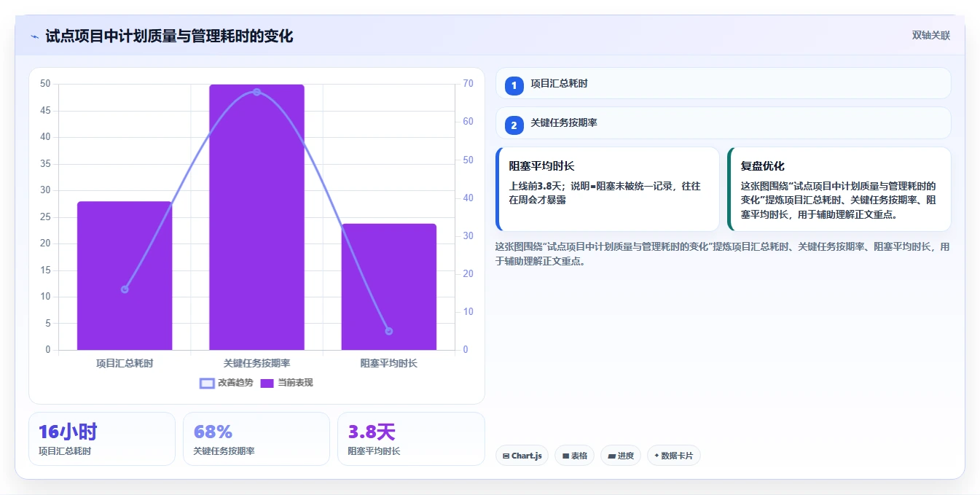Click the 项目汇总耗时 purple bar
The width and height of the screenshot is (980, 495).
pos(125,276)
